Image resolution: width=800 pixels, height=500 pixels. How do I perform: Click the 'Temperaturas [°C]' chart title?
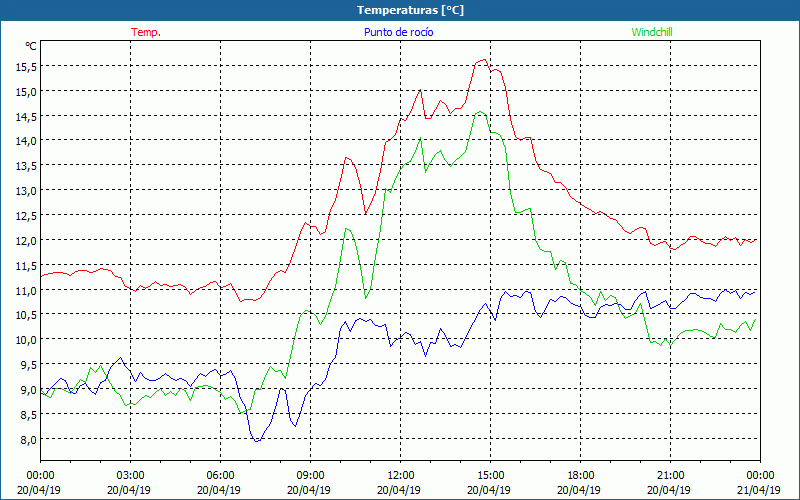[410, 10]
